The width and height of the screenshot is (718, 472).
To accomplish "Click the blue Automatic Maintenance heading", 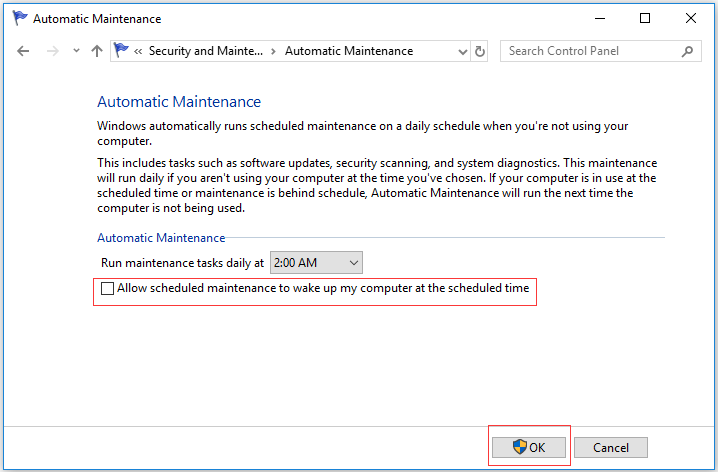I will (179, 102).
